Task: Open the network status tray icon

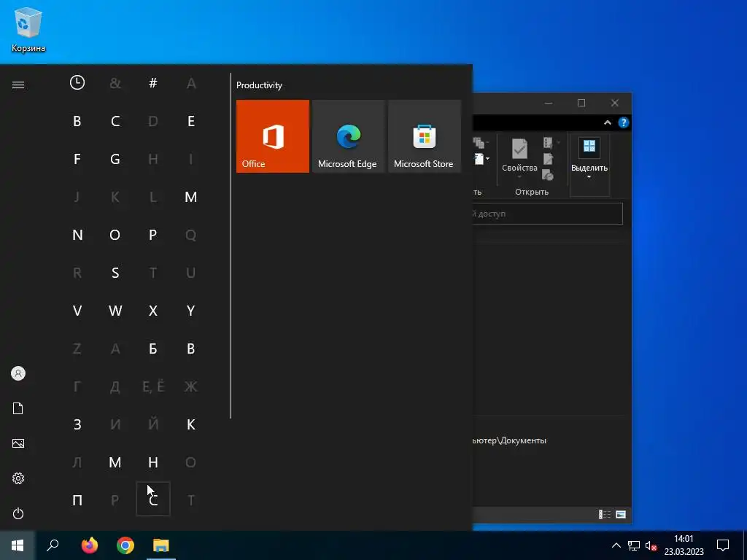Action: tap(634, 545)
